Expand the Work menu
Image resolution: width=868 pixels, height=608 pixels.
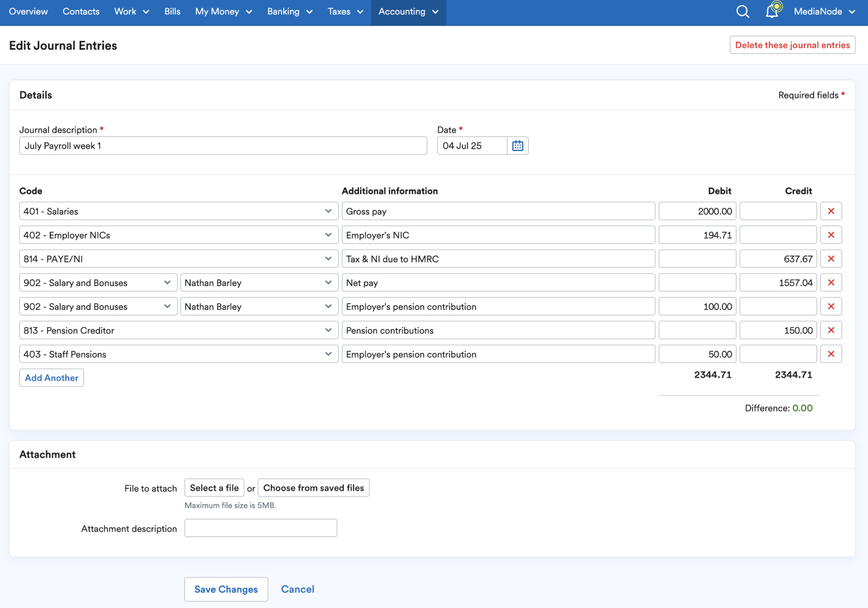(132, 12)
